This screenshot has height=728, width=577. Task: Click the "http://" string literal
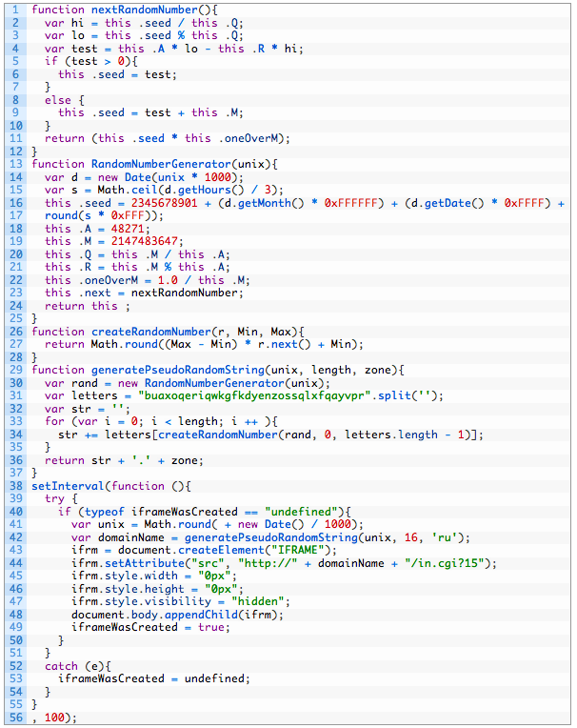point(269,563)
